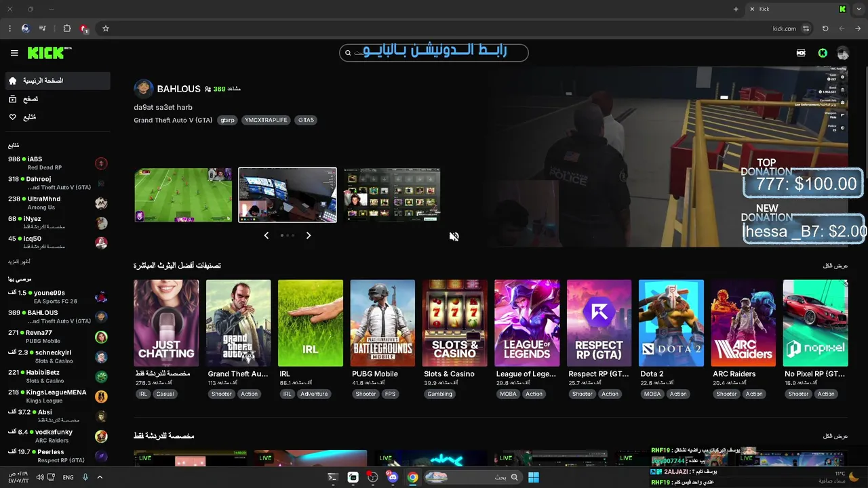Click عرض الكل beside مخصصة للدردشة فقط

[x=835, y=436]
